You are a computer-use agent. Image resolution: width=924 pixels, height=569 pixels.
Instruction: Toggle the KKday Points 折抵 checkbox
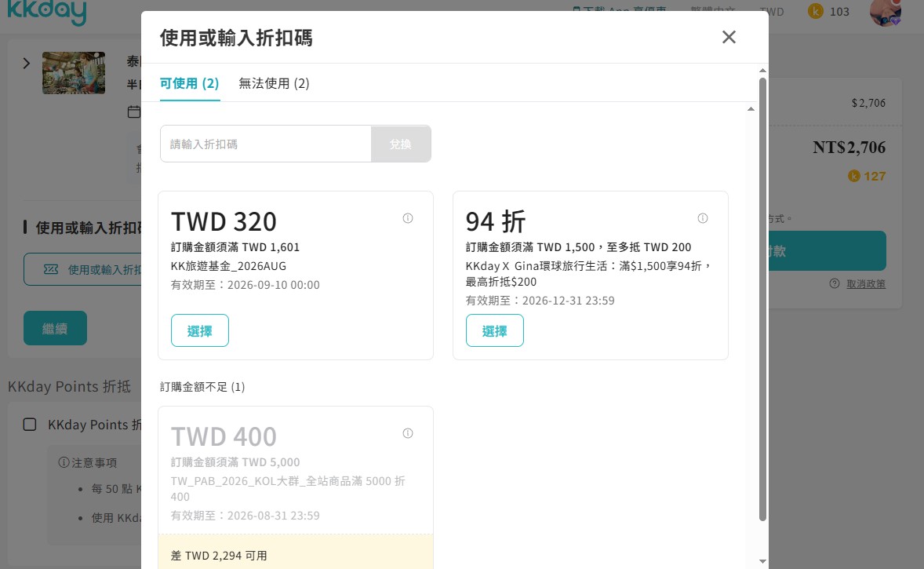coord(30,425)
